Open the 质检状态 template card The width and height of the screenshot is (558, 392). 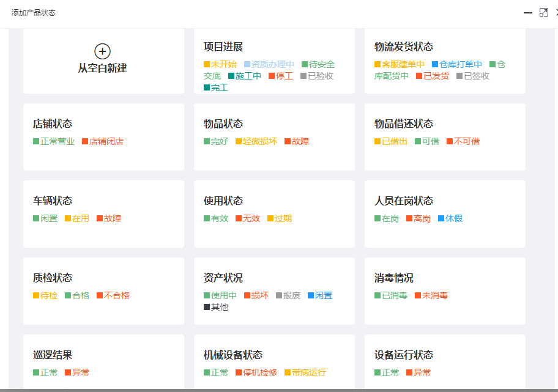tap(53, 278)
